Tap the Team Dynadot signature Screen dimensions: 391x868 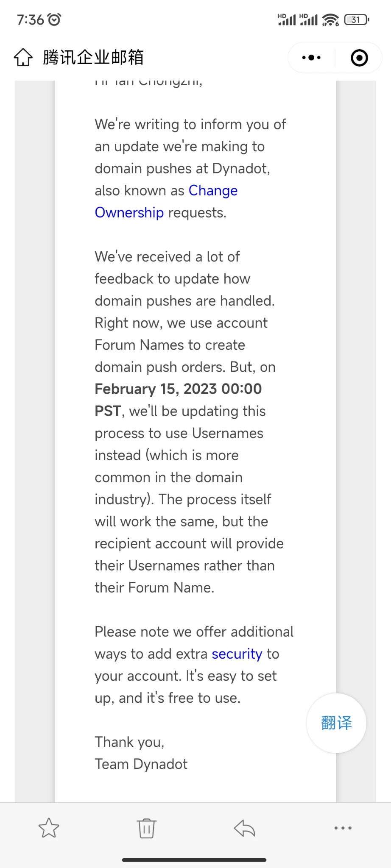pos(141,764)
